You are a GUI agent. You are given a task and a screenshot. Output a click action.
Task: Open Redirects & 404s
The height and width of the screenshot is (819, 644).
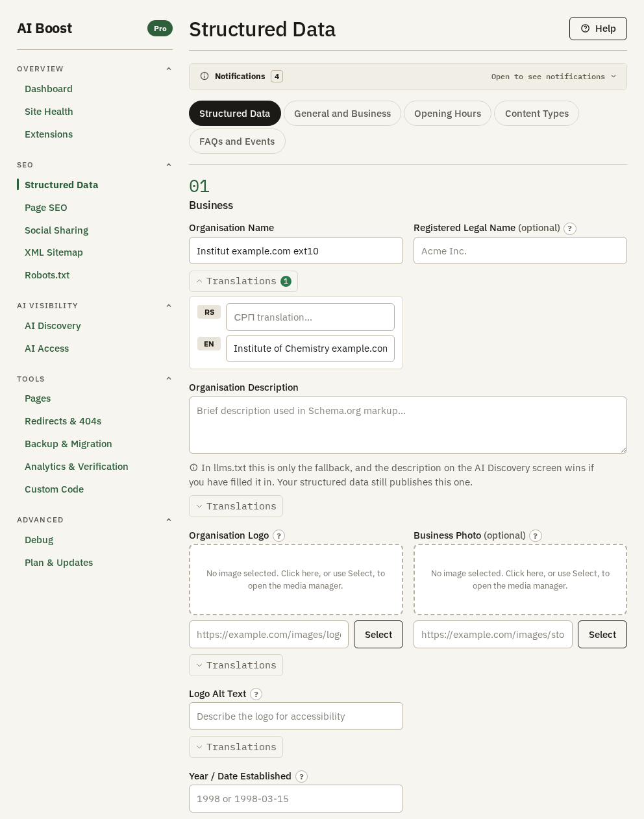click(63, 421)
